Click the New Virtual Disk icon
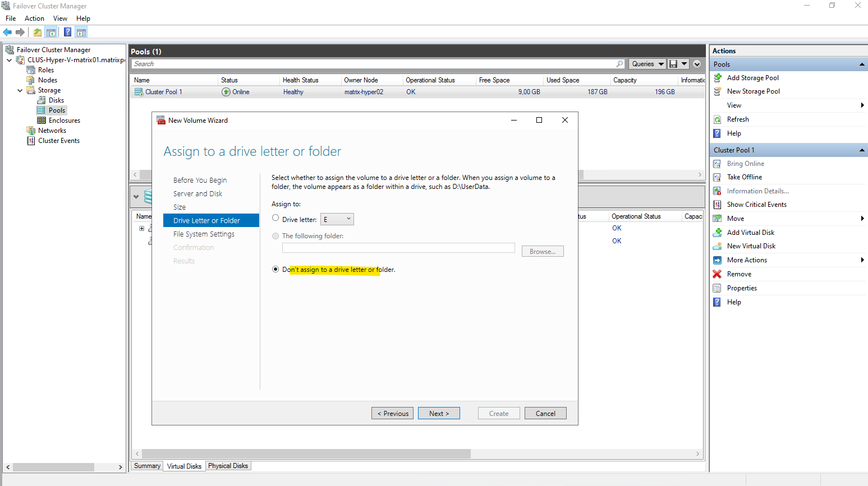 pos(717,246)
